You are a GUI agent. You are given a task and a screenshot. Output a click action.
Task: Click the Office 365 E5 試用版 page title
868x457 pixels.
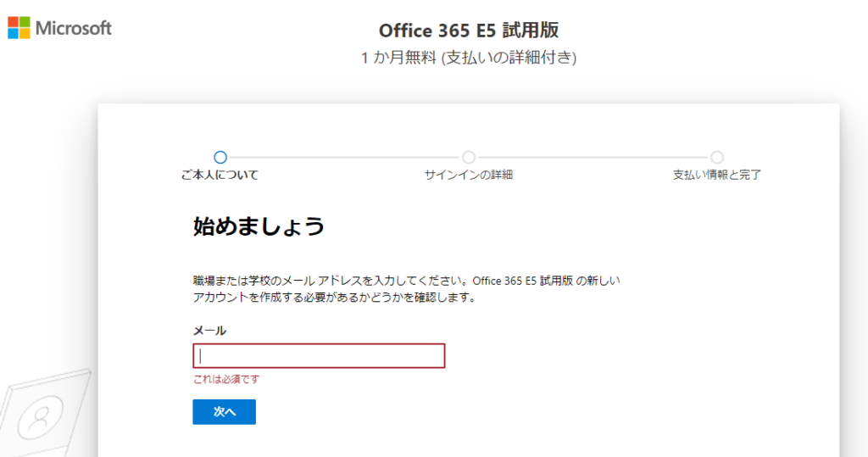(469, 31)
